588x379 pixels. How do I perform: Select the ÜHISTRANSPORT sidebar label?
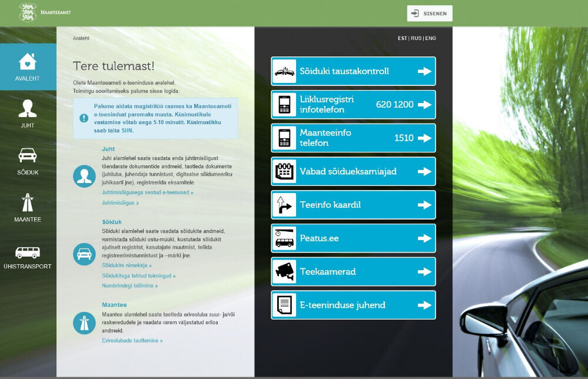point(28,266)
